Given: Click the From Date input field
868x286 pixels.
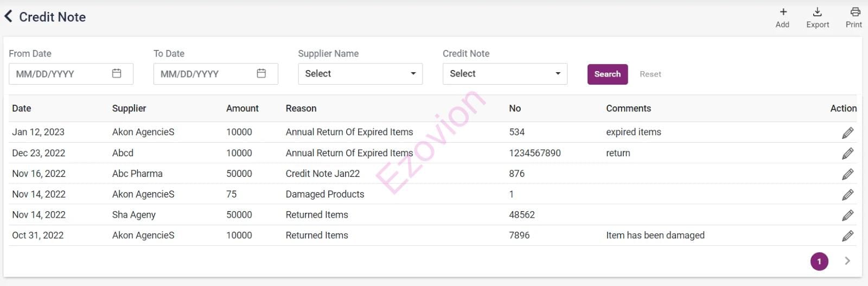Looking at the screenshot, I should coord(60,74).
